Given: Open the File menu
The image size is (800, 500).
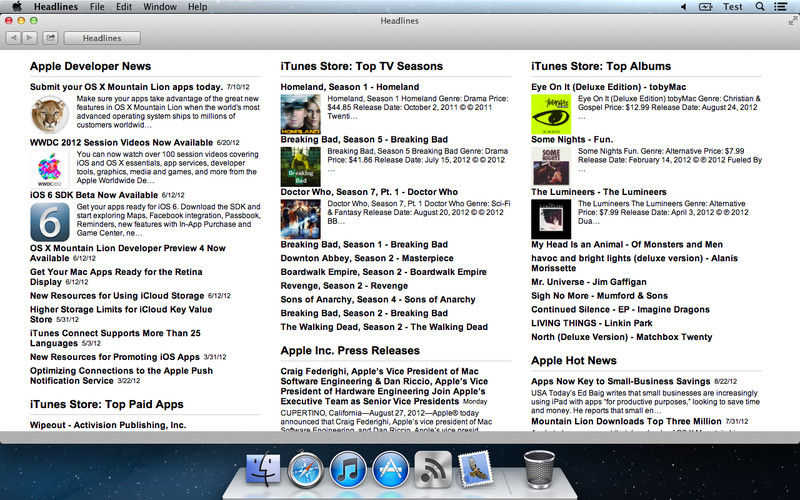Looking at the screenshot, I should point(97,7).
